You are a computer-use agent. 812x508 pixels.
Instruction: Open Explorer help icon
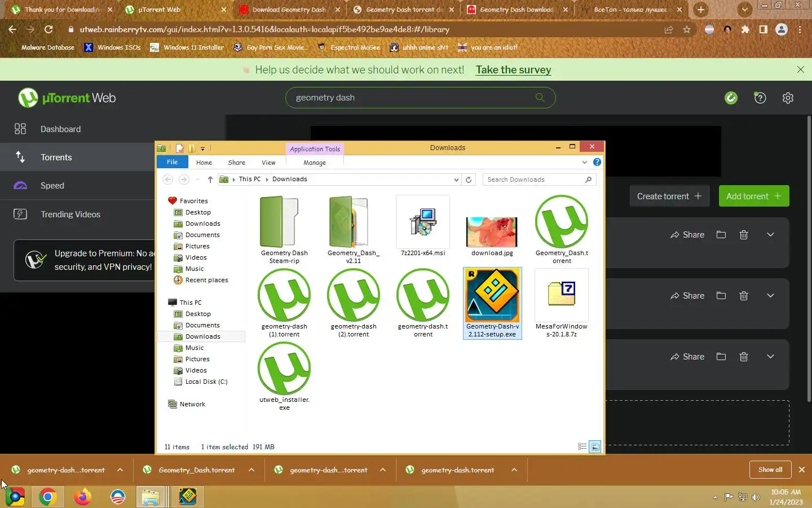pyautogui.click(x=597, y=162)
